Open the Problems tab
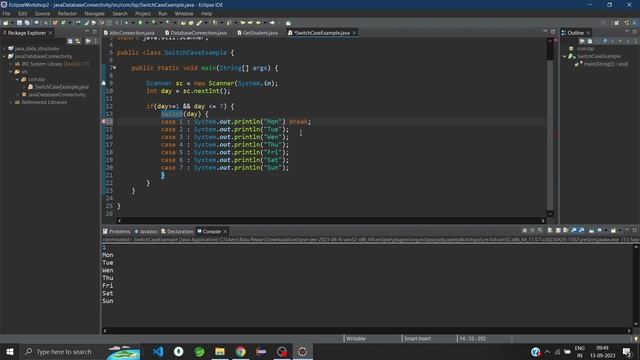The height and width of the screenshot is (360, 640). coord(117,231)
